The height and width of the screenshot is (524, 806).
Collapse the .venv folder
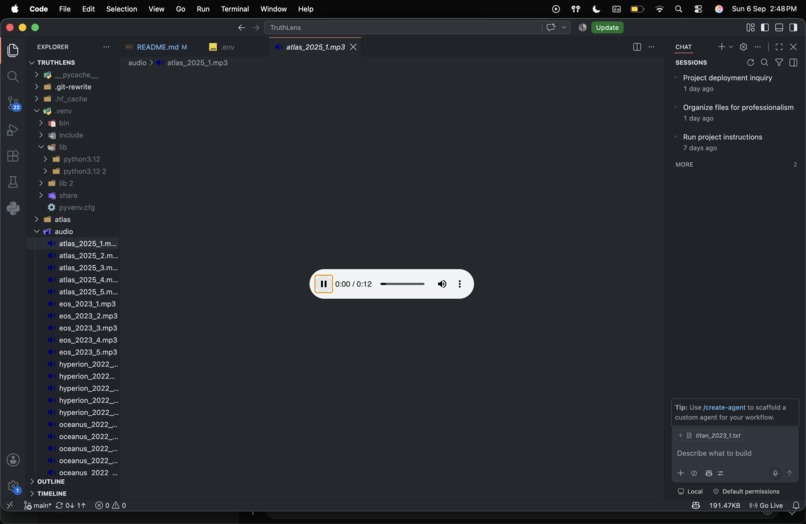74,111
